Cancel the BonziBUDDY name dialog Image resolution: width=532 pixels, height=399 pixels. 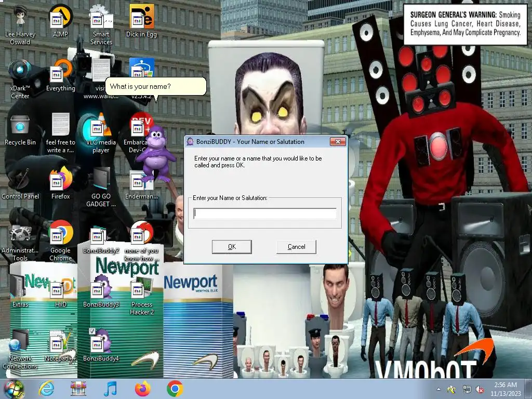pyautogui.click(x=296, y=247)
